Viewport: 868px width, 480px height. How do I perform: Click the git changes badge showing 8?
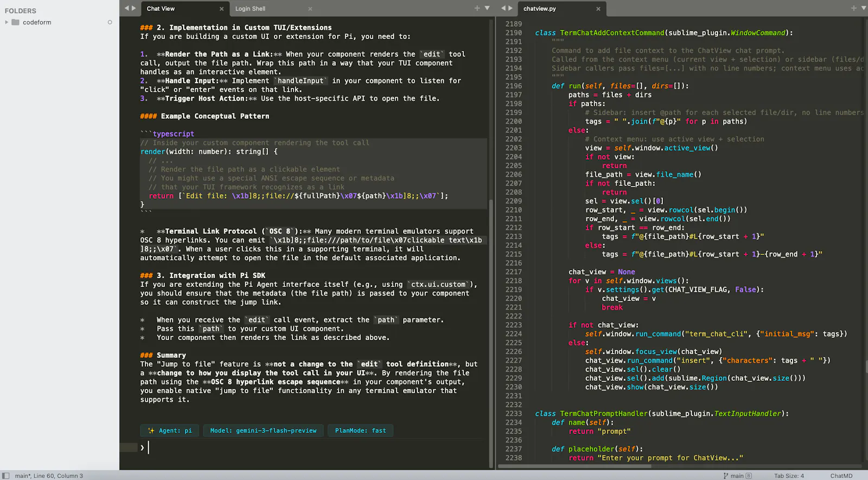tap(749, 476)
